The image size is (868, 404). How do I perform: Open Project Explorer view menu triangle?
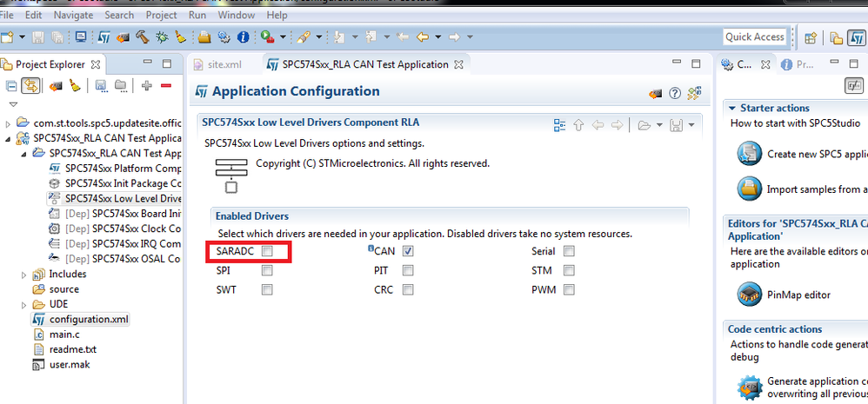13,104
